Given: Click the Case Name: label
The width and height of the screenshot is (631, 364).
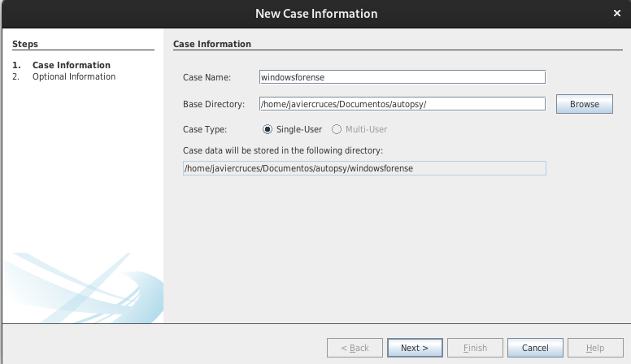Looking at the screenshot, I should point(207,77).
